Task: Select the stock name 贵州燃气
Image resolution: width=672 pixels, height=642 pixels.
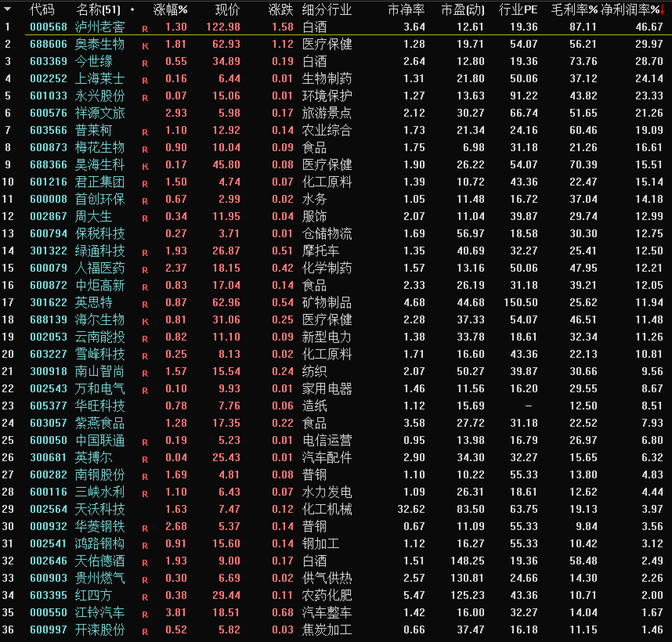Action: 100,578
